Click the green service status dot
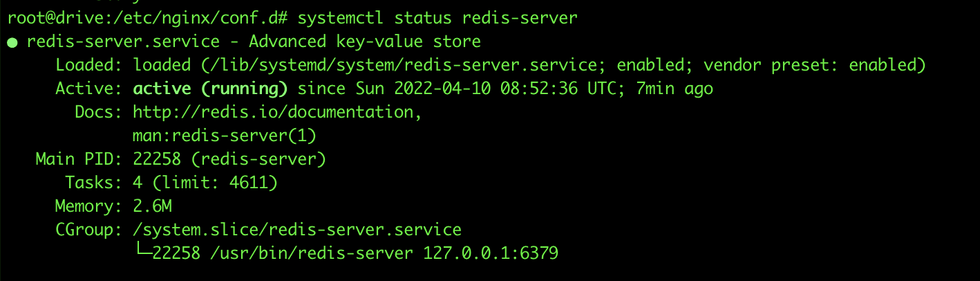 coord(12,43)
